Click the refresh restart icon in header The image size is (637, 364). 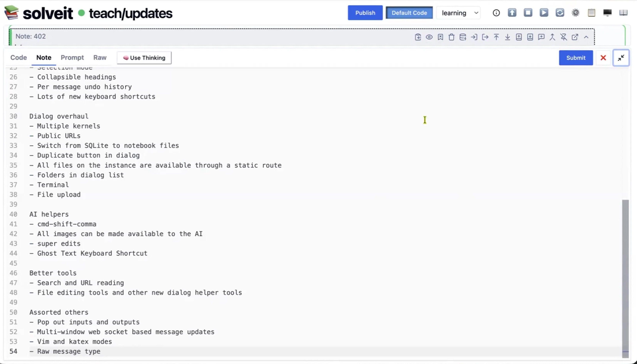coord(560,13)
